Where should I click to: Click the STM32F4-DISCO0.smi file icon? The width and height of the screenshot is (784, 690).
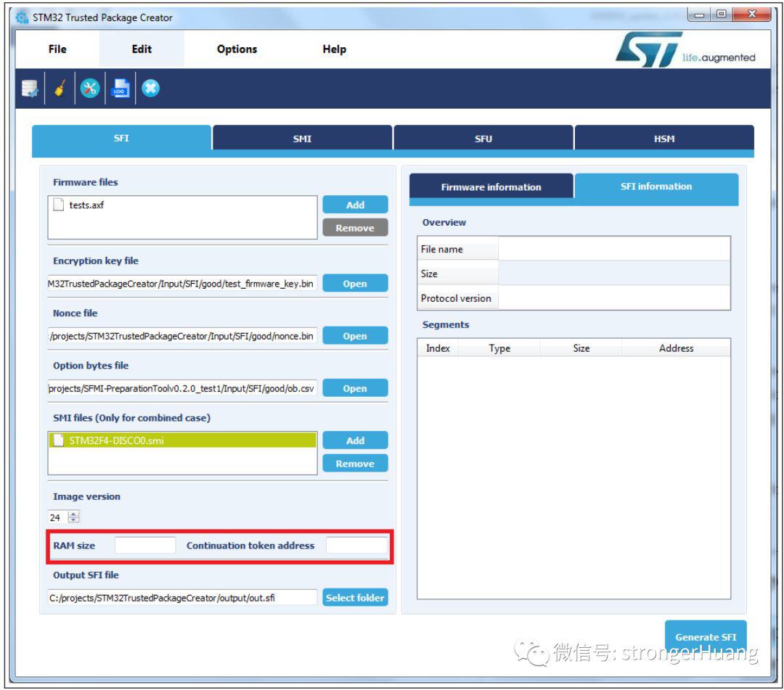pyautogui.click(x=59, y=440)
